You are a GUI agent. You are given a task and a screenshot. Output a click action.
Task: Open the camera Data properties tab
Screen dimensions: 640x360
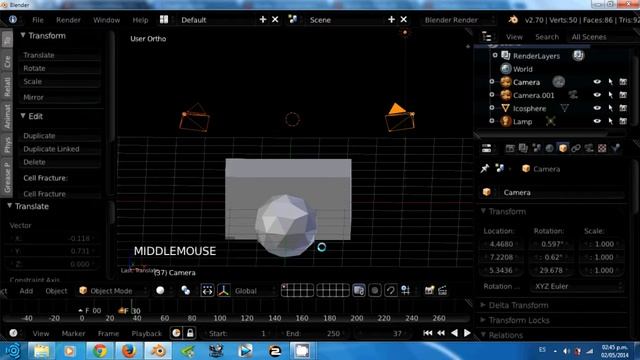589,148
